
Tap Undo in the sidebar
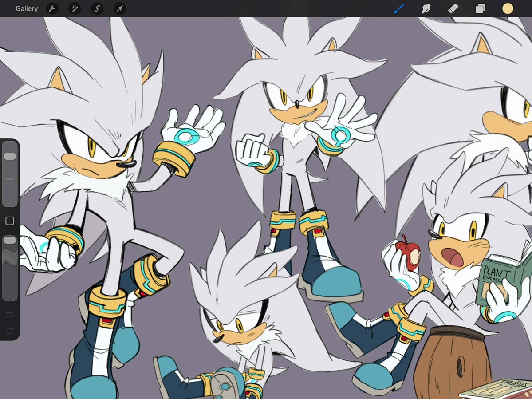(x=9, y=314)
